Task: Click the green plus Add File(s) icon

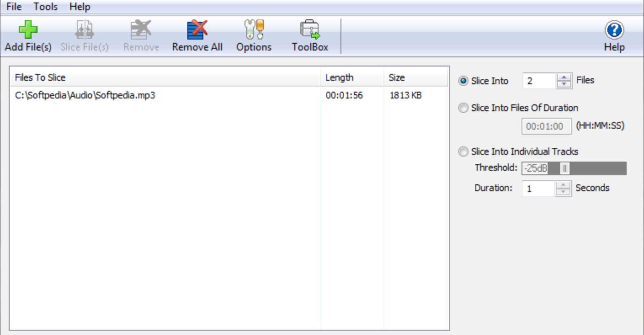Action: coord(28,30)
